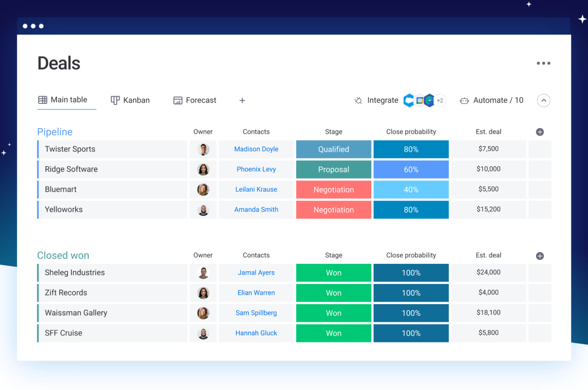Viewport: 588px width, 390px height.
Task: Switch to the Forecast tab
Action: [x=195, y=100]
